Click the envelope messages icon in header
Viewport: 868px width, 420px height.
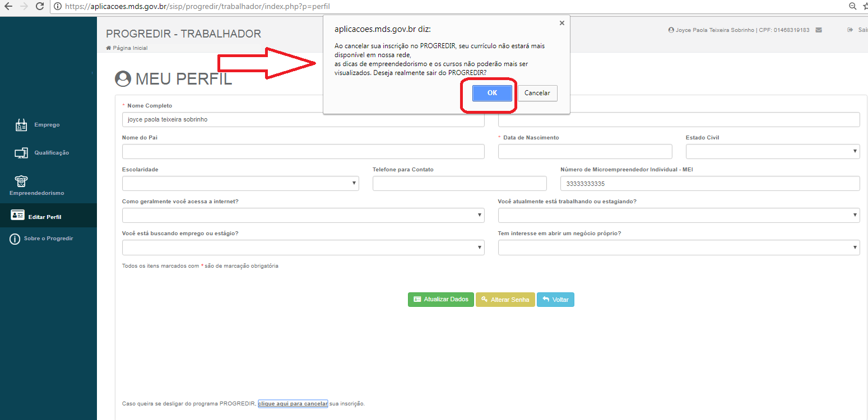coord(819,30)
